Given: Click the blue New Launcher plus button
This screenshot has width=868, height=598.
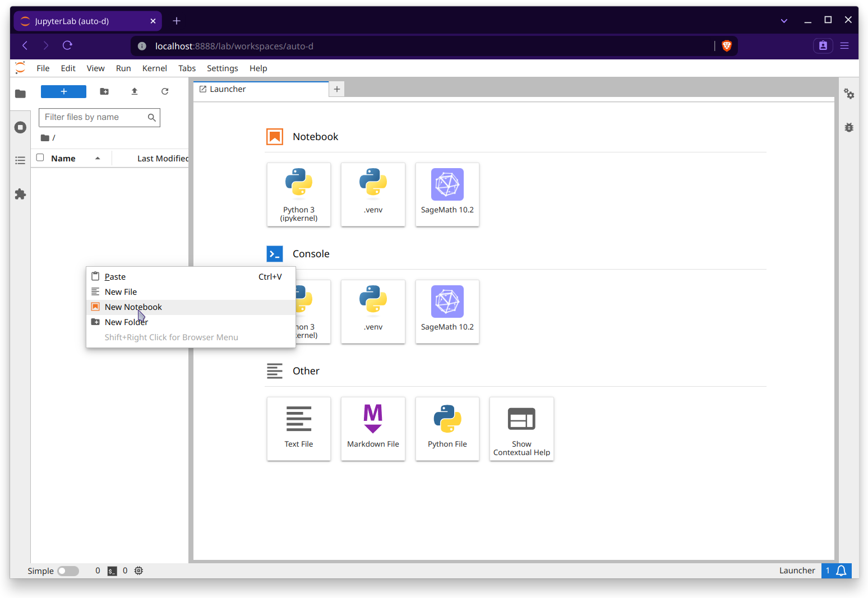Looking at the screenshot, I should 63,91.
